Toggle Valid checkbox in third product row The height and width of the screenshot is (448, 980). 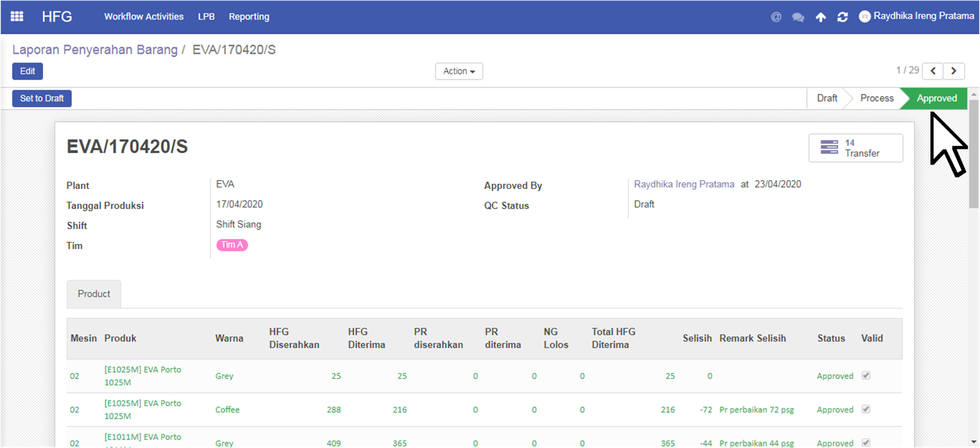[866, 442]
